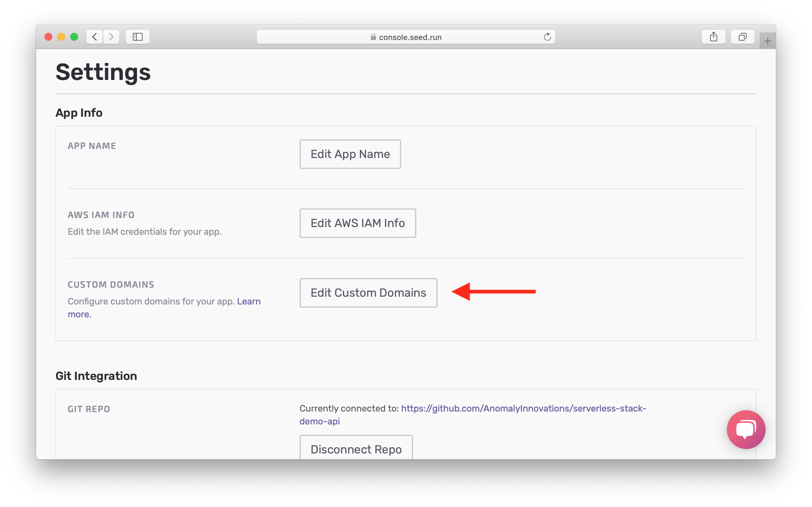Follow the Learn more link
812x507 pixels.
click(x=248, y=302)
